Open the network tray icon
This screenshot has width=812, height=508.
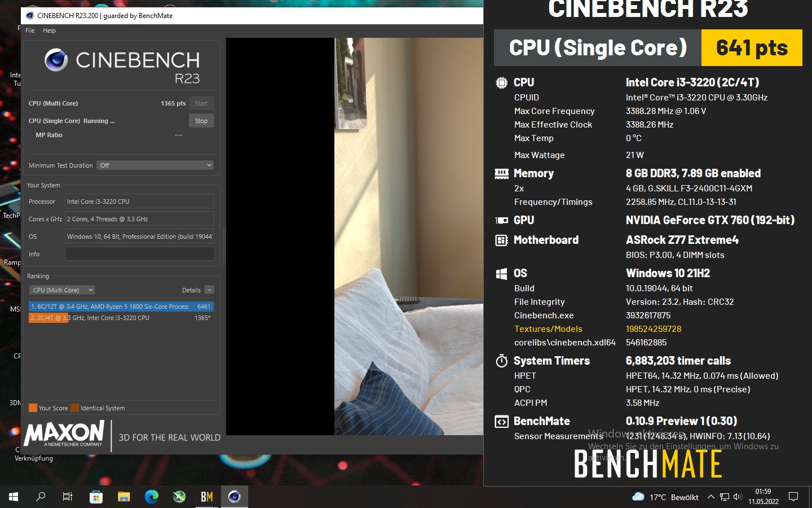(x=725, y=497)
